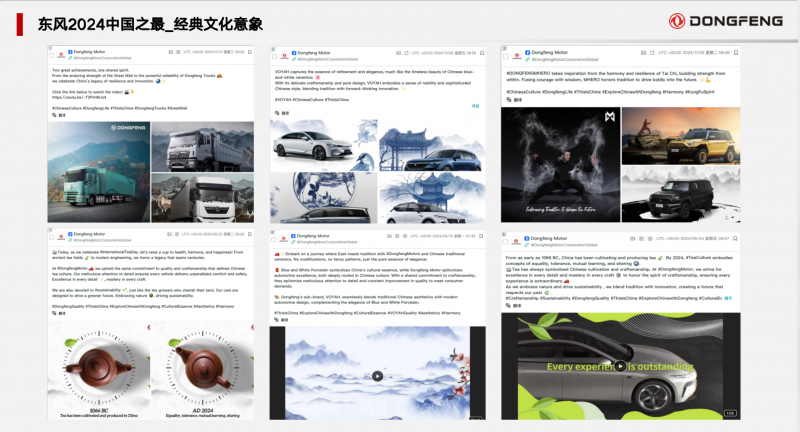Click the image icon in the Great Wall trucks post header
Screen dimensions: 800x432
[171, 52]
